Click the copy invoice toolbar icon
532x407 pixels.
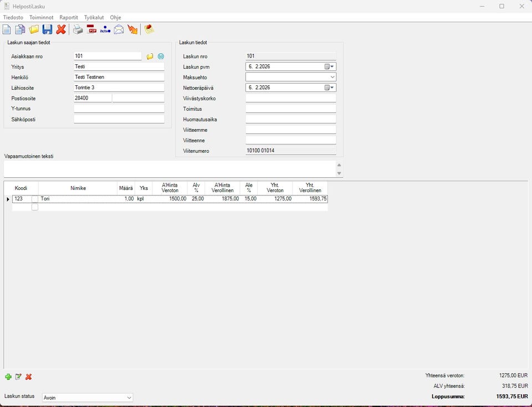(20, 29)
